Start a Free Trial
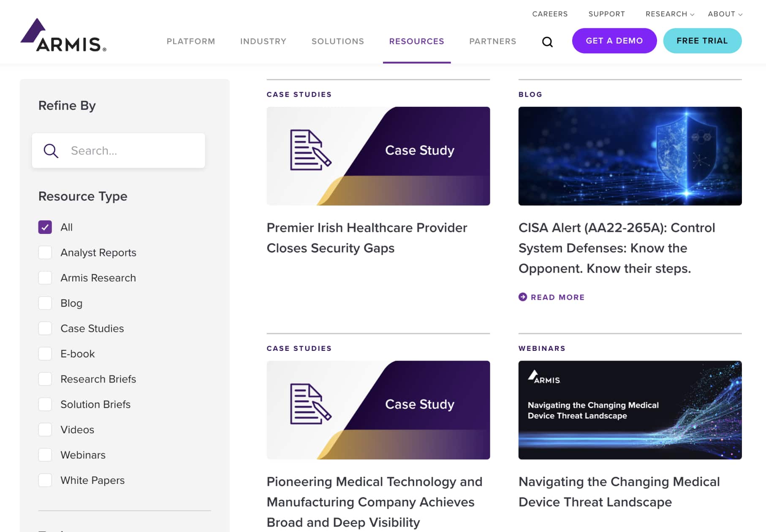The width and height of the screenshot is (766, 532). point(702,41)
